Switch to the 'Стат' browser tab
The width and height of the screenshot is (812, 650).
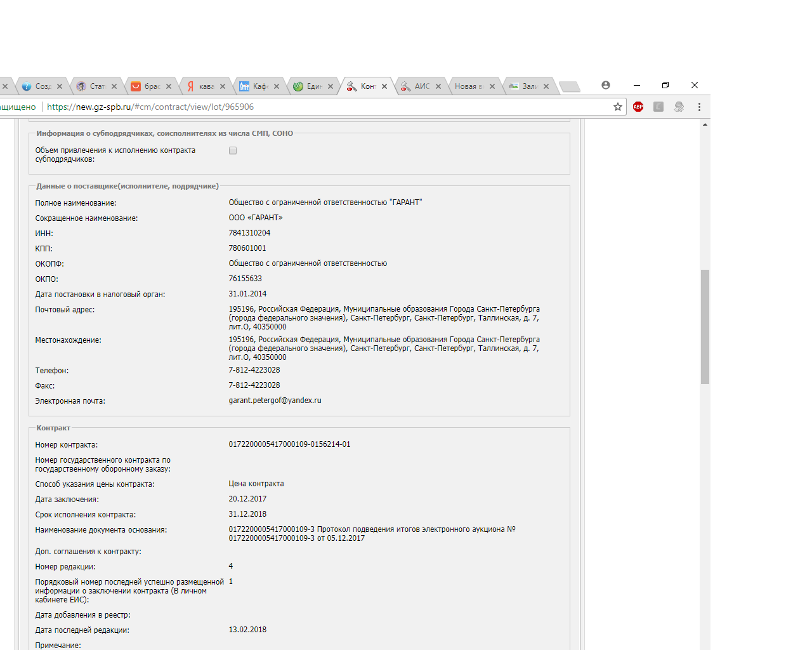pyautogui.click(x=97, y=86)
